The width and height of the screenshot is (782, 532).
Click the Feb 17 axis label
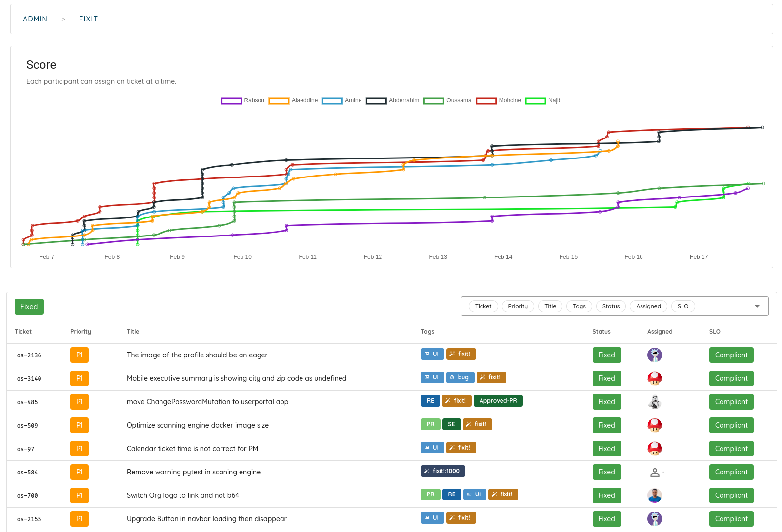(x=699, y=257)
